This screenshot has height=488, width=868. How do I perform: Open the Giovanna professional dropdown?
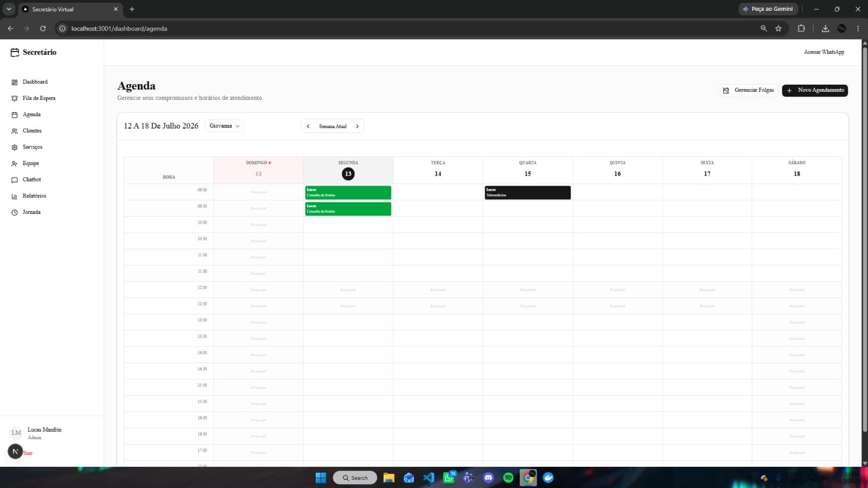point(225,126)
